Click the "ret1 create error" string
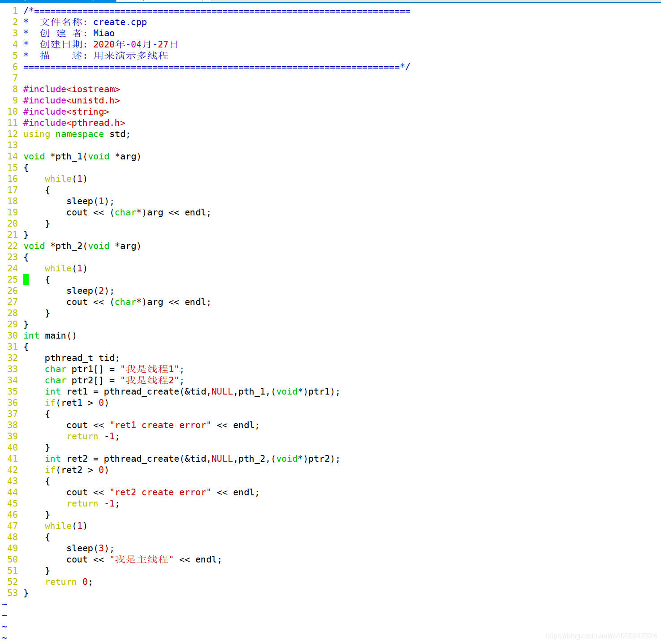This screenshot has height=644, width=661. coord(160,425)
